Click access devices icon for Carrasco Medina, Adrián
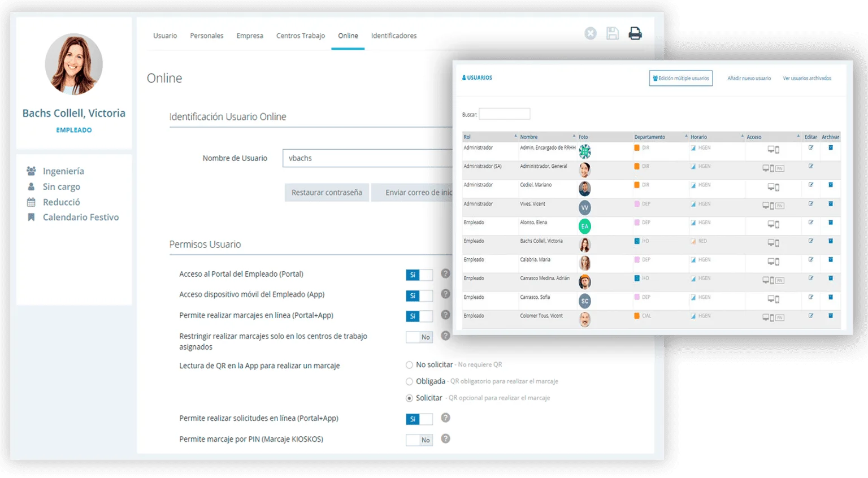868x478 pixels. tap(773, 280)
